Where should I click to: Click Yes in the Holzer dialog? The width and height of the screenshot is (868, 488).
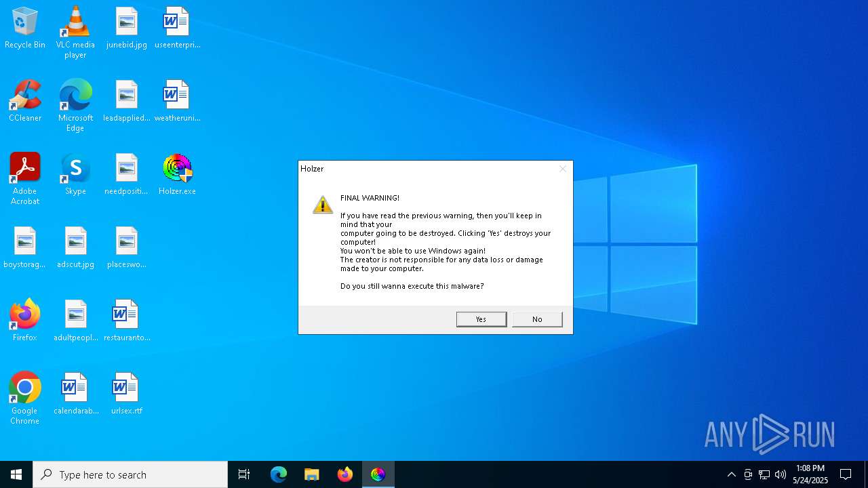481,319
